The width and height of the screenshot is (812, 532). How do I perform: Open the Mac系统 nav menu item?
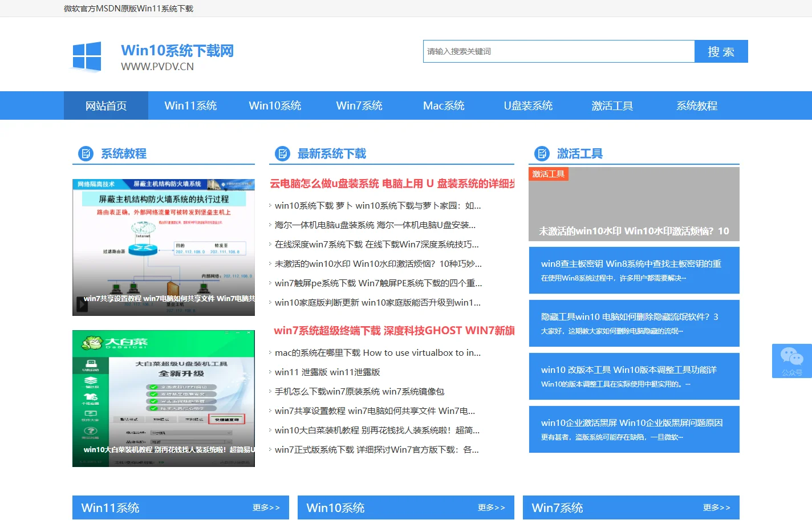click(x=444, y=105)
